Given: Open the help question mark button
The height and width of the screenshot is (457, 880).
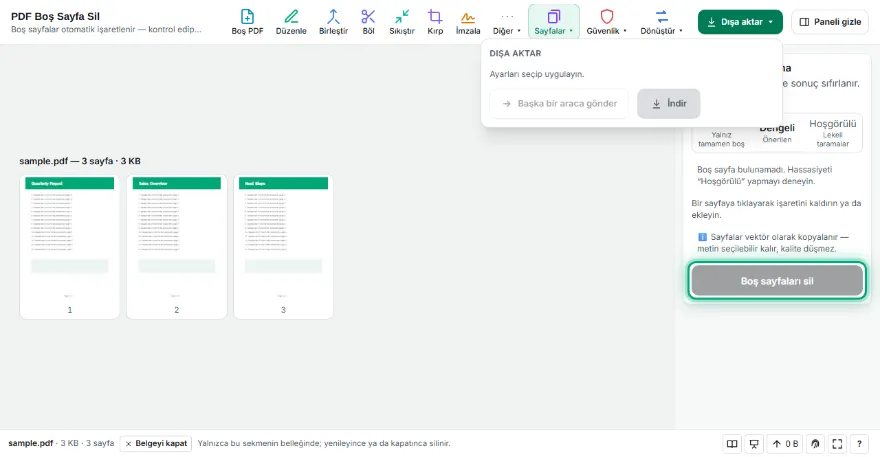Looking at the screenshot, I should [x=859, y=444].
